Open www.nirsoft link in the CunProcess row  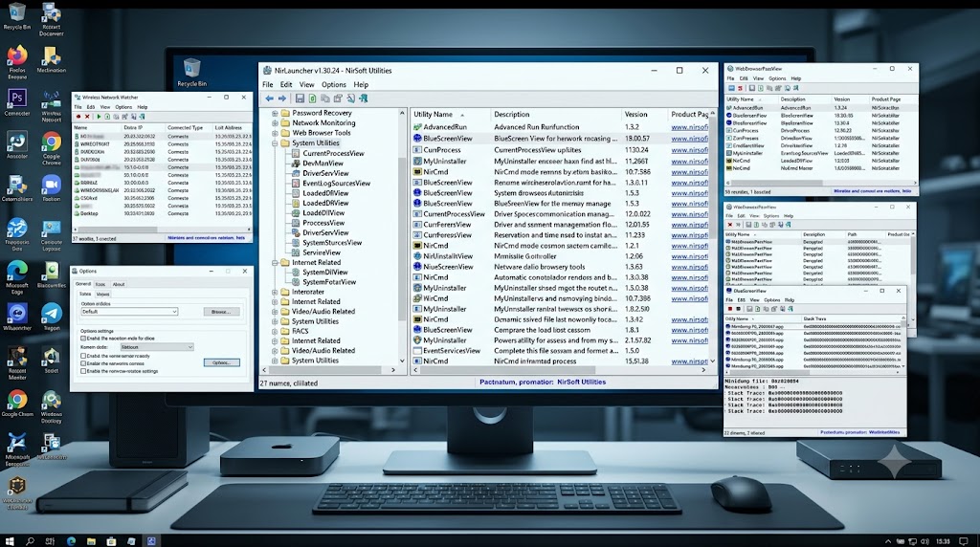[x=689, y=150]
